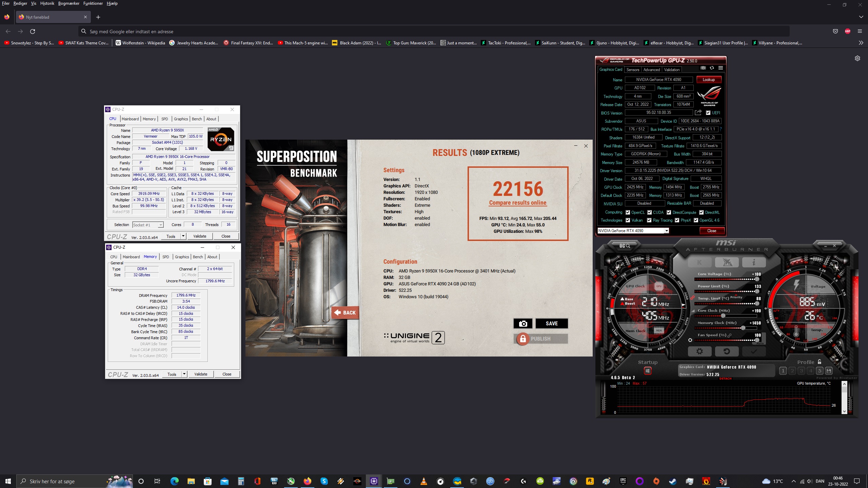Switch to GPU-Z Advanced tab
Image resolution: width=868 pixels, height=488 pixels.
click(651, 70)
